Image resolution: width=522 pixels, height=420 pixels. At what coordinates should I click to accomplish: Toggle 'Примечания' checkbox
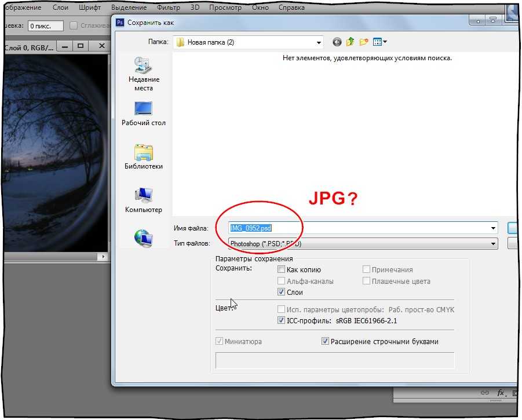click(x=366, y=269)
